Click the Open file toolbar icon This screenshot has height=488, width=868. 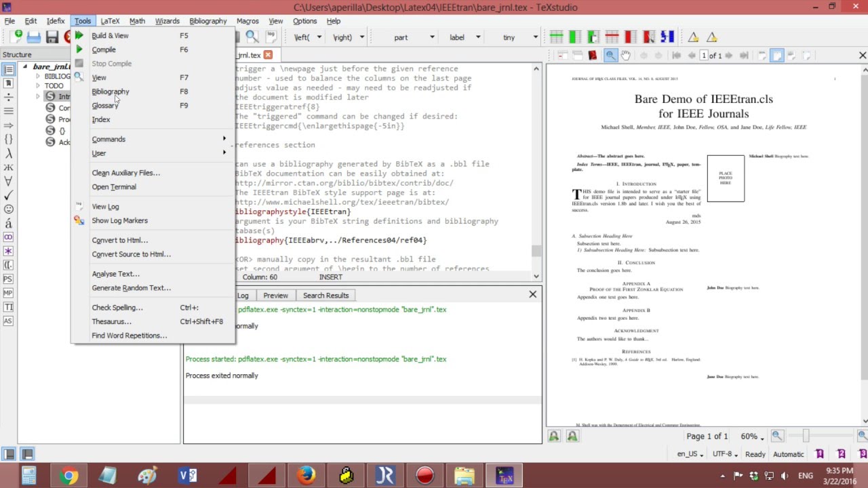(34, 37)
